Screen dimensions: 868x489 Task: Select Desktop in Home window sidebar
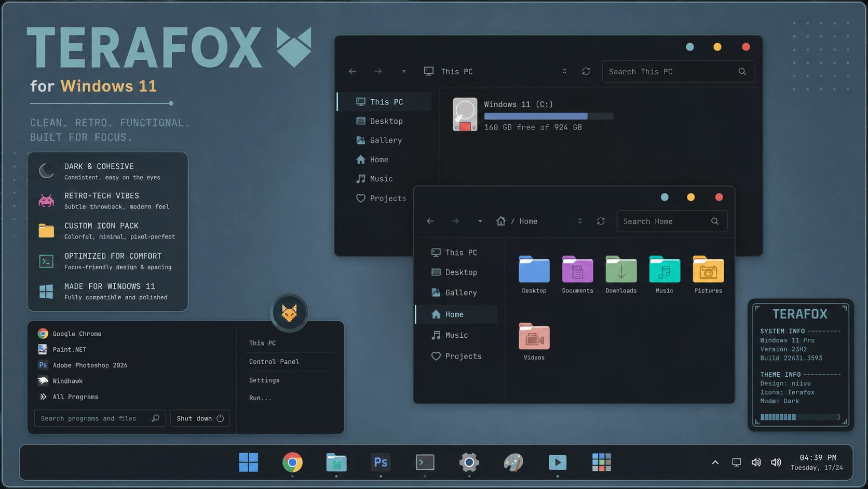(456, 272)
